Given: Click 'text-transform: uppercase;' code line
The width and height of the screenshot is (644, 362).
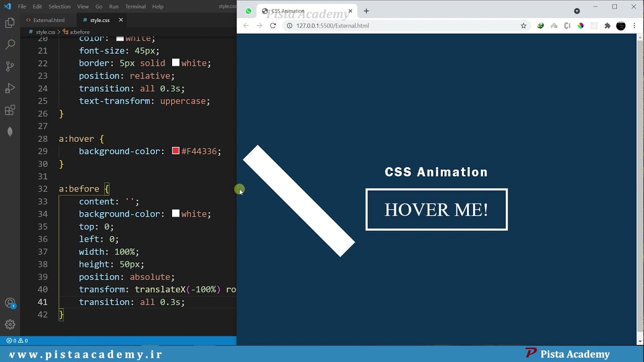Looking at the screenshot, I should click(x=144, y=101).
